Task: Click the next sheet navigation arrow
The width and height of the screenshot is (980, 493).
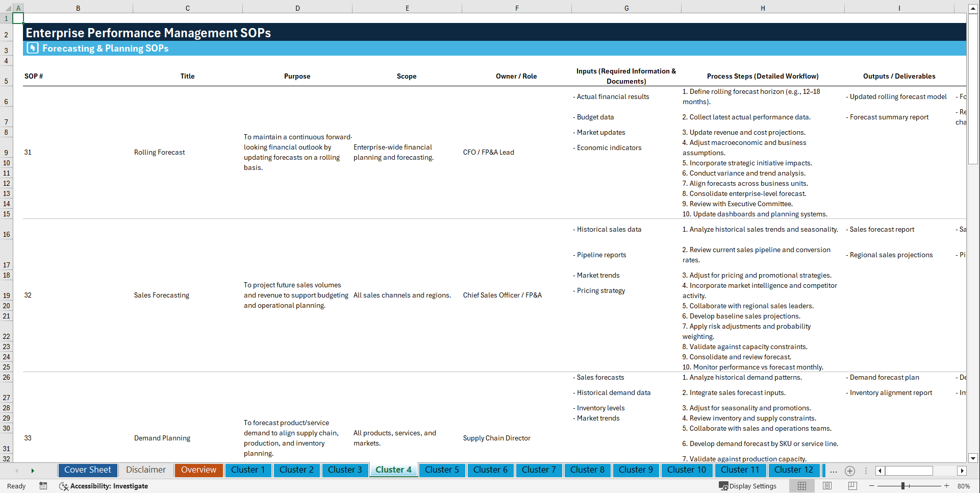Action: click(x=33, y=471)
